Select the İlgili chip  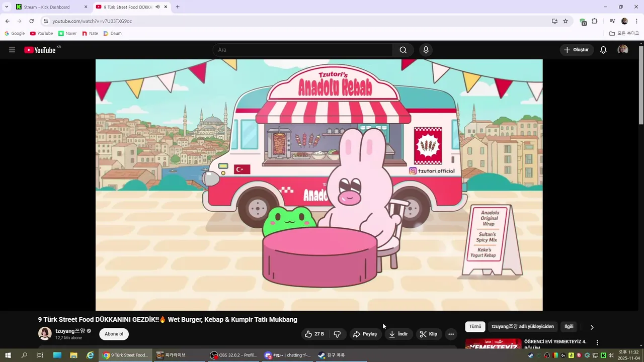click(x=569, y=327)
